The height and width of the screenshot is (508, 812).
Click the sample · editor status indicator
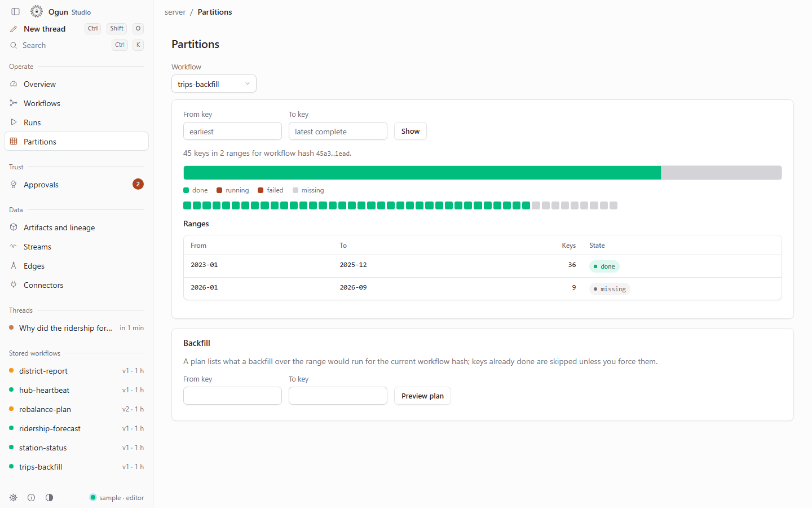coord(117,498)
